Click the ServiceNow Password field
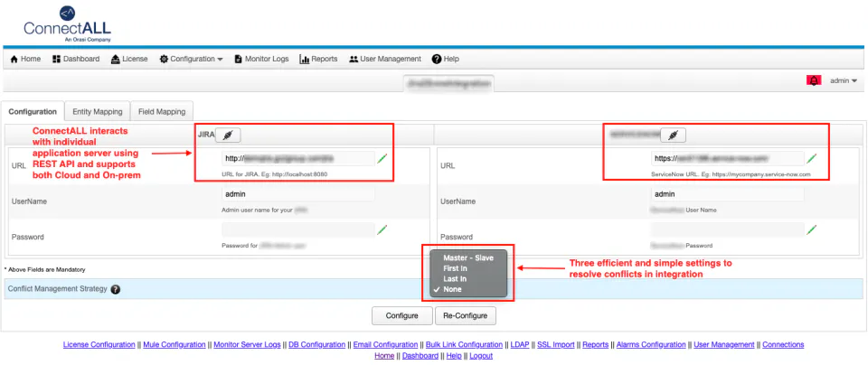The width and height of the screenshot is (868, 365). point(727,229)
